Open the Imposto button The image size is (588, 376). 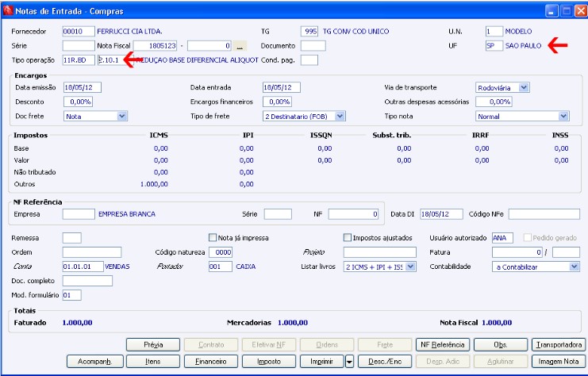tap(269, 362)
